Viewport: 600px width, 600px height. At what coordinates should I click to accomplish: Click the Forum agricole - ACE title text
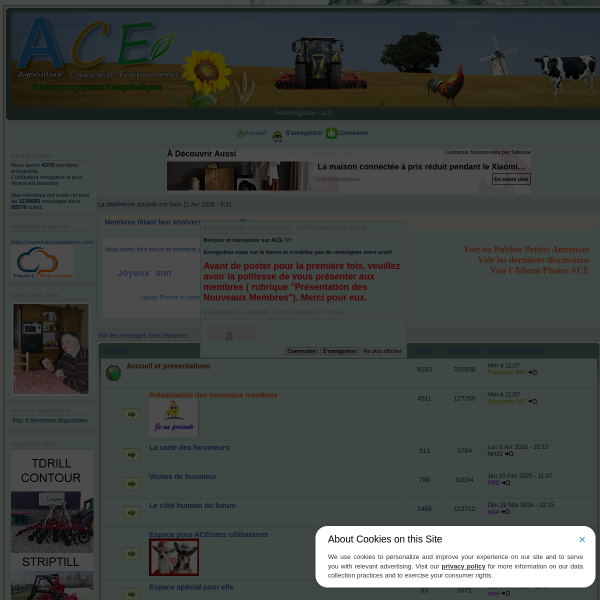pos(304,113)
